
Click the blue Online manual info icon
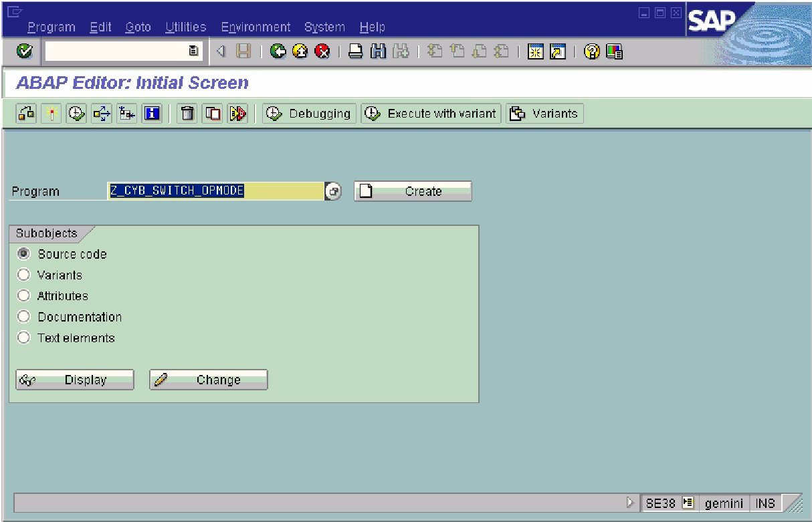(x=153, y=114)
